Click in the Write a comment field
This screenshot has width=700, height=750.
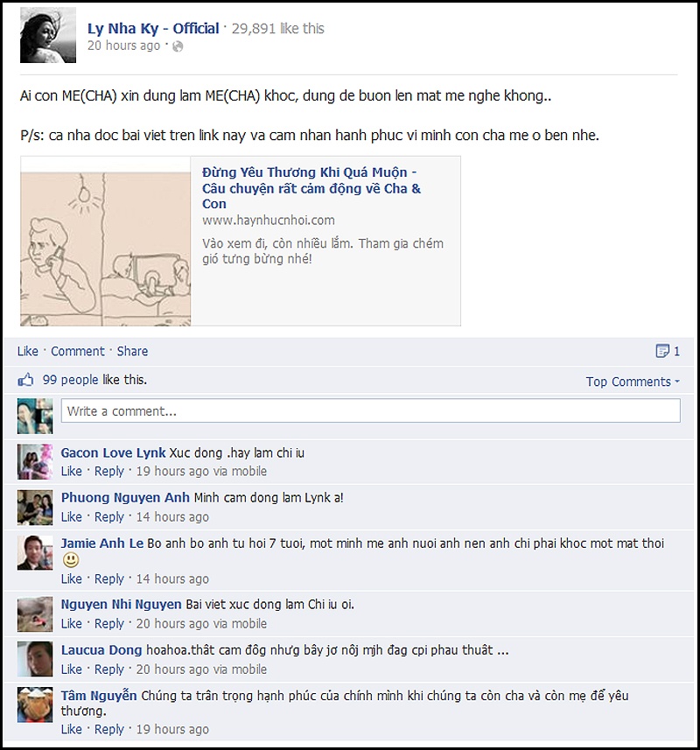[370, 410]
